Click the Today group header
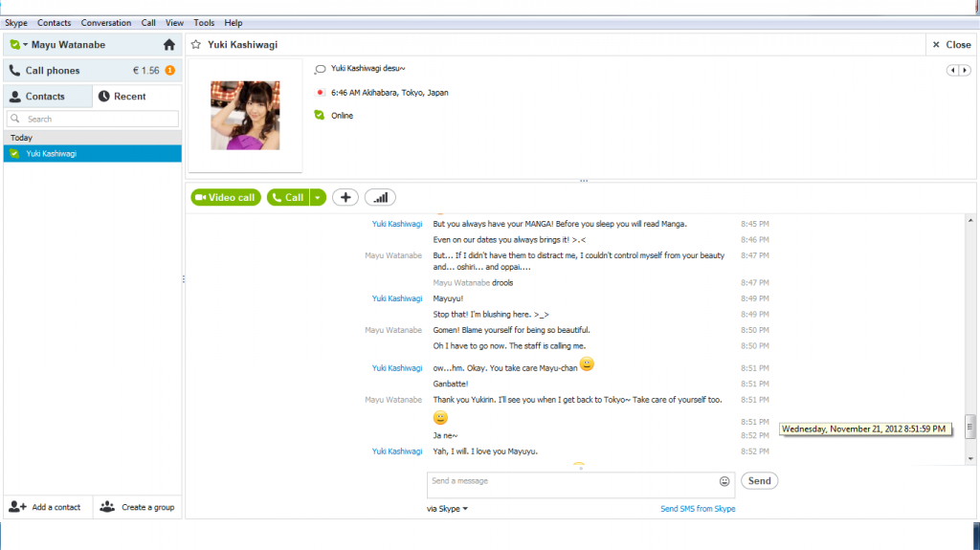 point(93,138)
